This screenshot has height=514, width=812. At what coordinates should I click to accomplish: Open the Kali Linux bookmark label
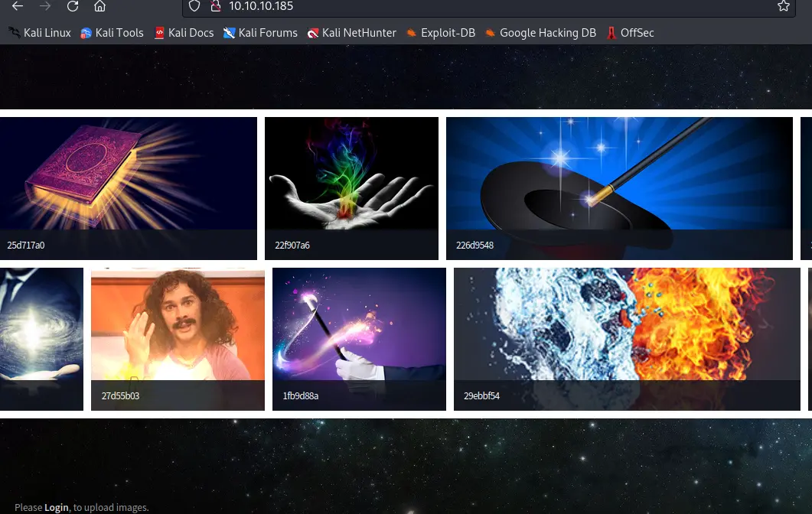pos(47,33)
